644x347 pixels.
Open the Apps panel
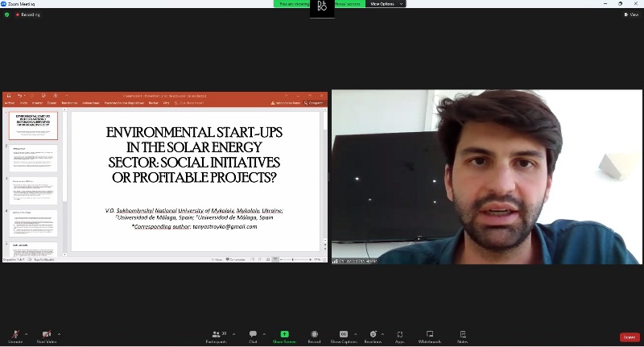pos(400,335)
